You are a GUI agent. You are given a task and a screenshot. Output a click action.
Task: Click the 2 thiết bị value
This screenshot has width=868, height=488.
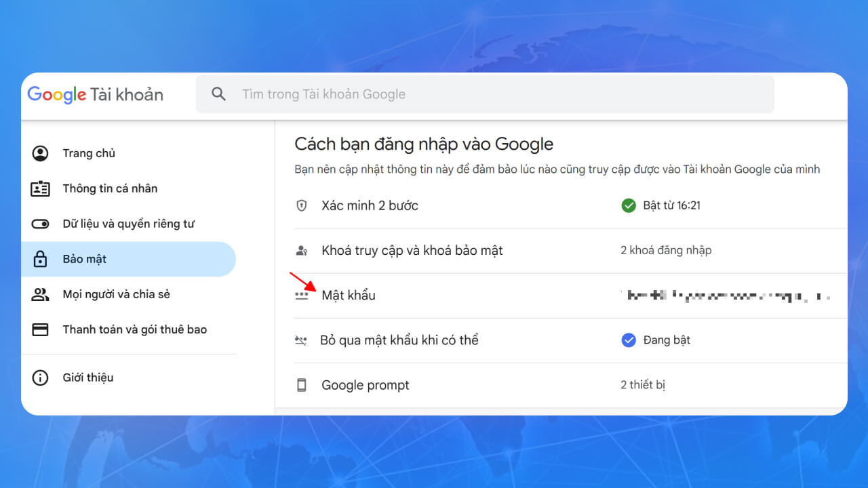643,386
